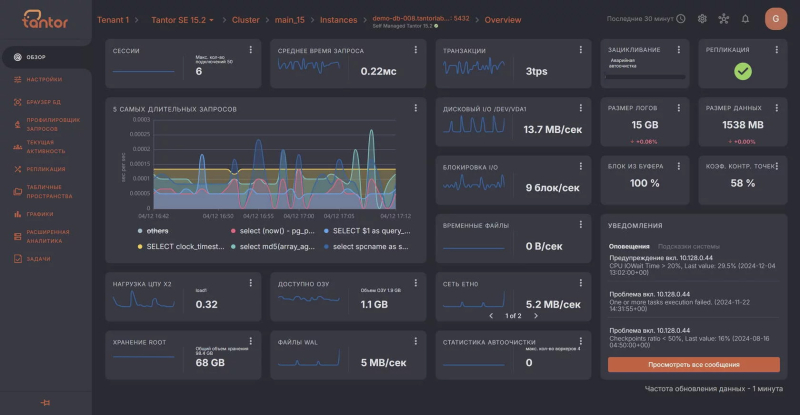The height and width of the screenshot is (415, 800).
Task: Open three-dot menu on Сессии card
Action: click(252, 50)
